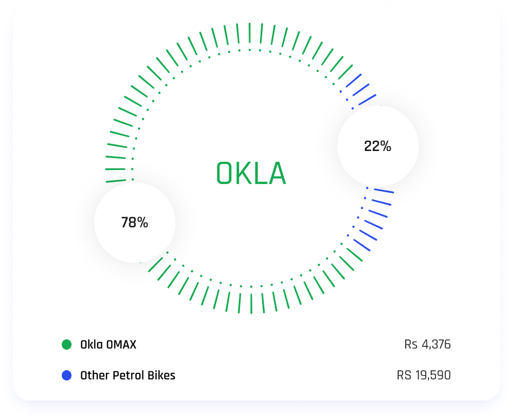
Task: Select green ticks directly above 78% bubble
Action: click(116, 162)
